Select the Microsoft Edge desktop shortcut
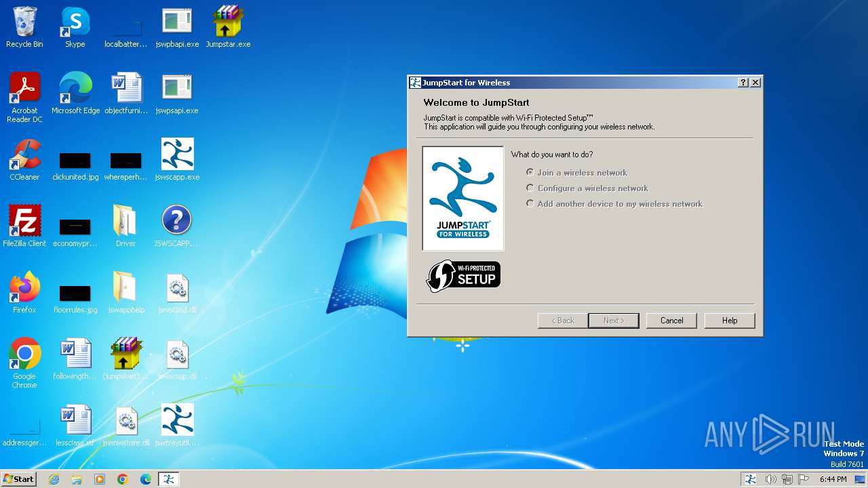 point(75,94)
